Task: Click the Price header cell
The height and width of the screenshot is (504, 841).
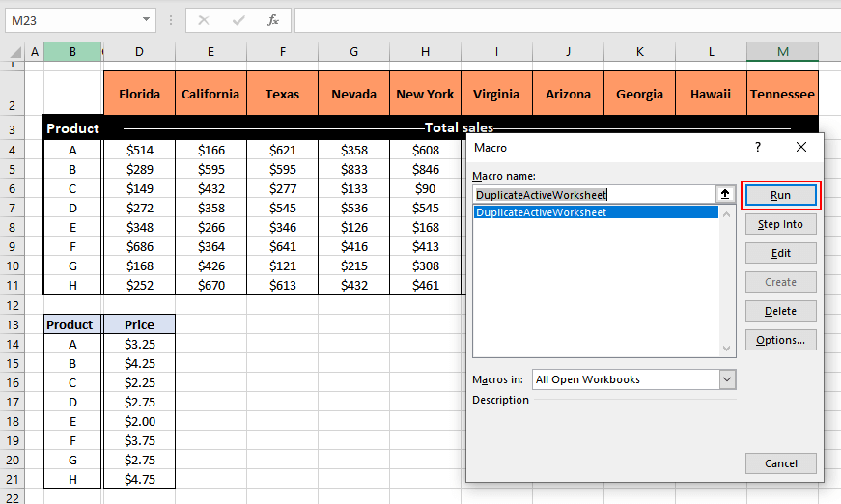Action: 139,325
